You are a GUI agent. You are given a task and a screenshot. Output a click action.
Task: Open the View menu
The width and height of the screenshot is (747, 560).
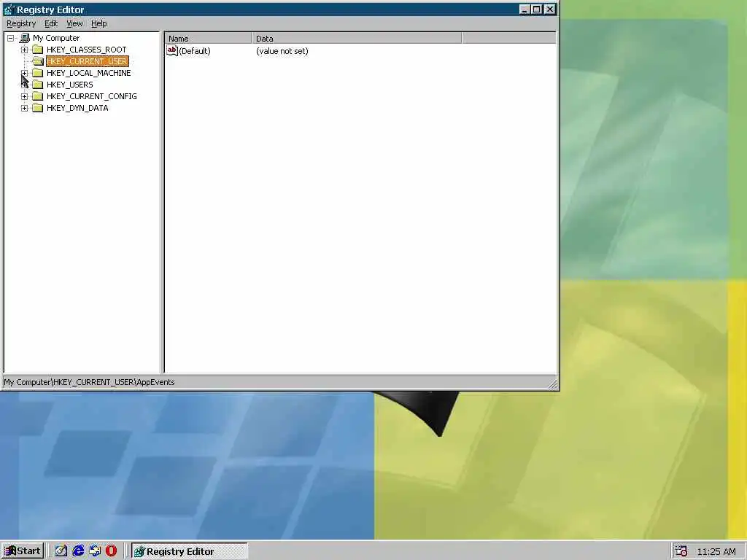pyautogui.click(x=74, y=23)
